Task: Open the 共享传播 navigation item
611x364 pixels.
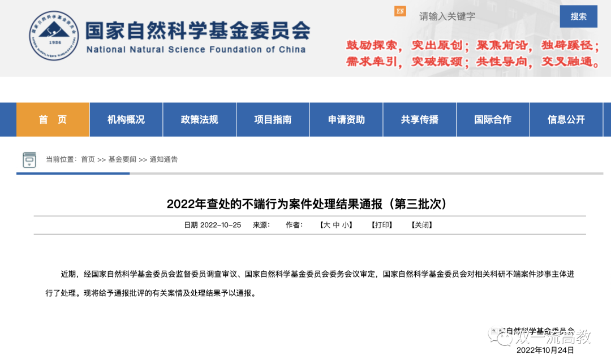Action: click(420, 120)
